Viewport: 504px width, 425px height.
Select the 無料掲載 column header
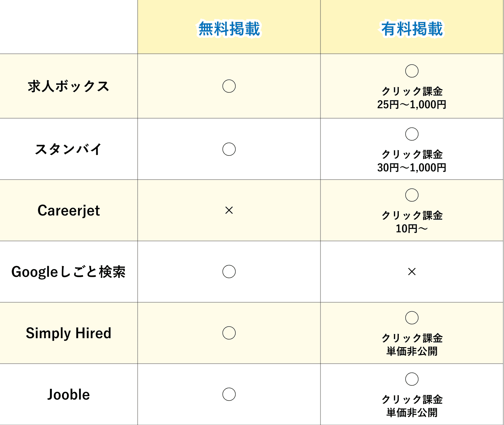point(229,29)
